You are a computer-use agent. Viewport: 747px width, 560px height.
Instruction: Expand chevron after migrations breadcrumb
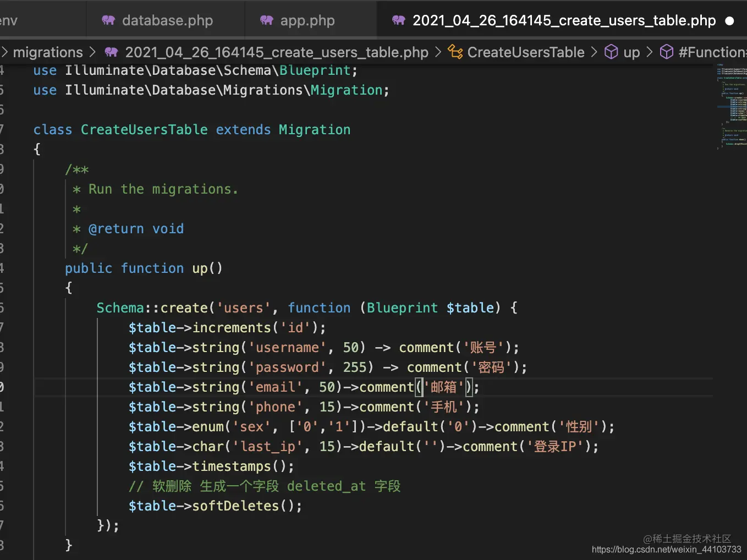[92, 52]
